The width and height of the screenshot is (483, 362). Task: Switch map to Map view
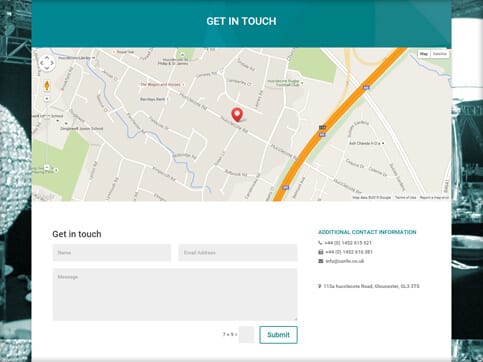coord(424,54)
